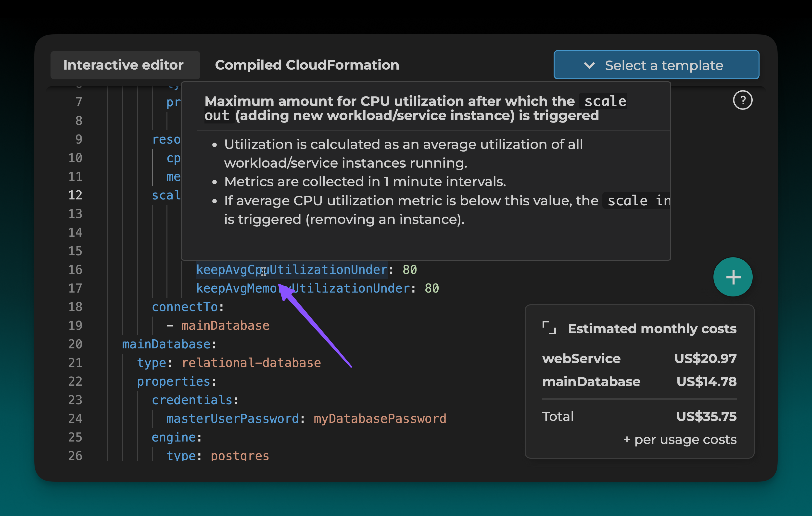Select the value 80 on line 16
The height and width of the screenshot is (516, 812).
[410, 270]
